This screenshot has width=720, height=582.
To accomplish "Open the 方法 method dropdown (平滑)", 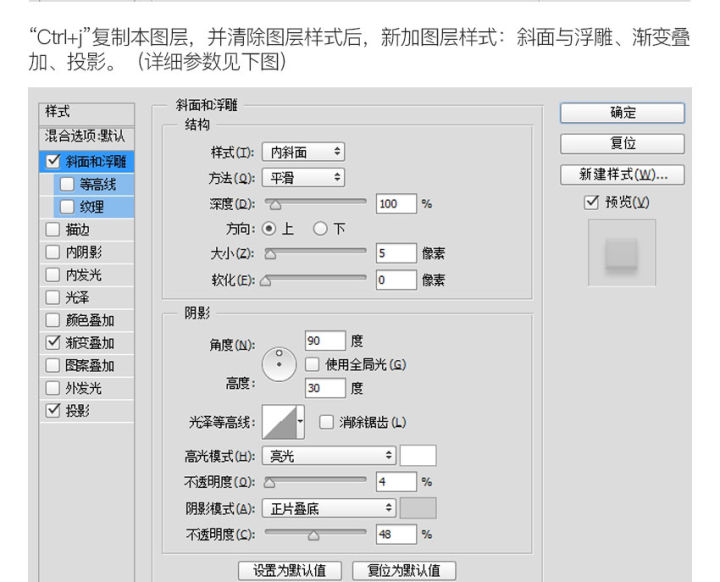I will [x=304, y=177].
